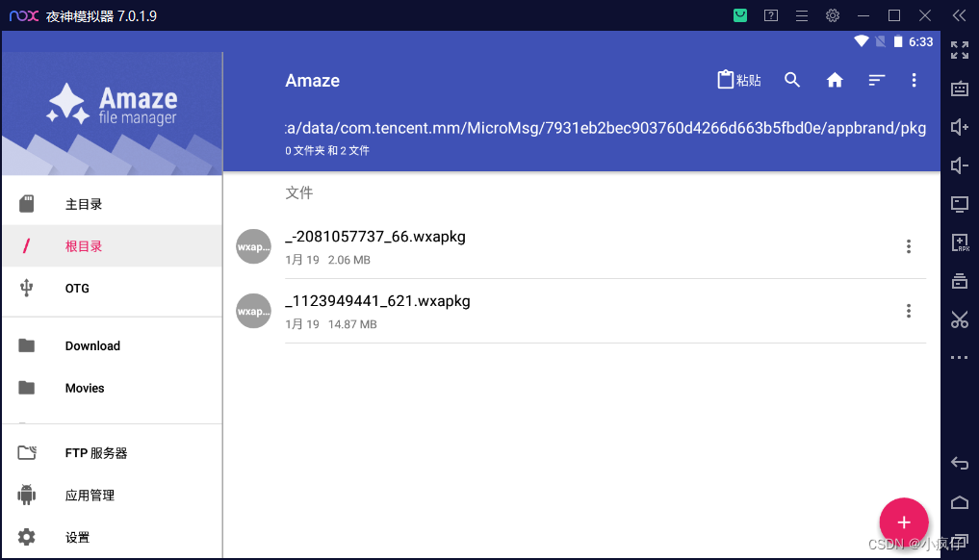Install APK via Nox sidebar
The width and height of the screenshot is (979, 560).
tap(960, 242)
